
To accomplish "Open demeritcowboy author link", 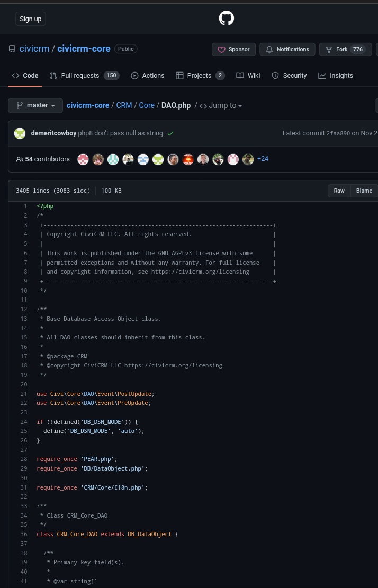I will pos(53,133).
